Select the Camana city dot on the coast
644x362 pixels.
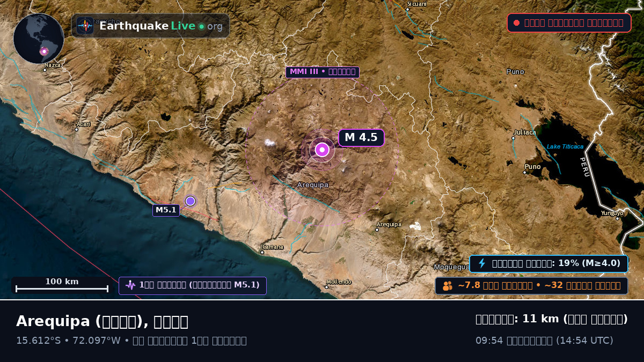tap(262, 252)
